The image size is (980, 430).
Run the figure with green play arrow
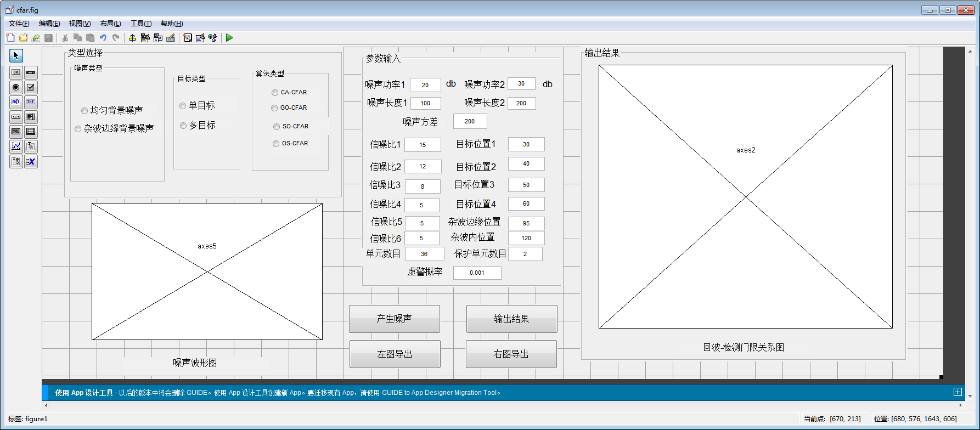[229, 38]
